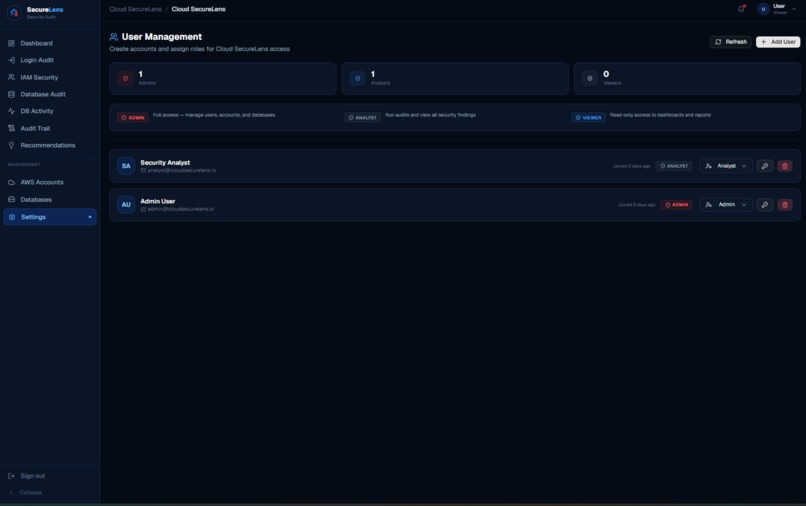Click the AWS Accounts cloud icon
Viewport: 806px width, 506px height.
tap(11, 182)
